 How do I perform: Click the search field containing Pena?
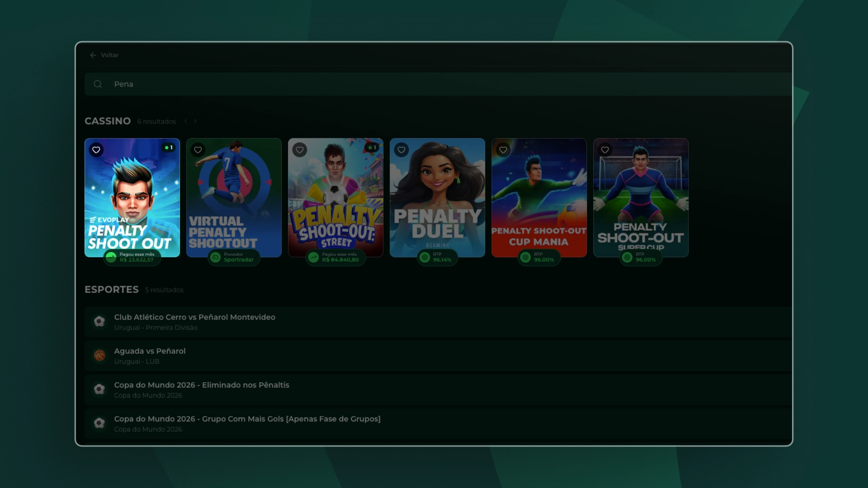[x=438, y=84]
